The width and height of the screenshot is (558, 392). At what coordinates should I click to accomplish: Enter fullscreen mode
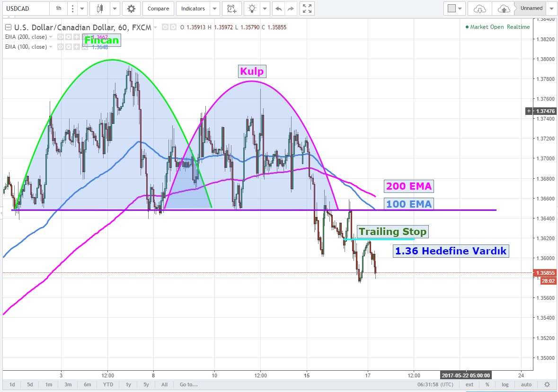pyautogui.click(x=307, y=9)
